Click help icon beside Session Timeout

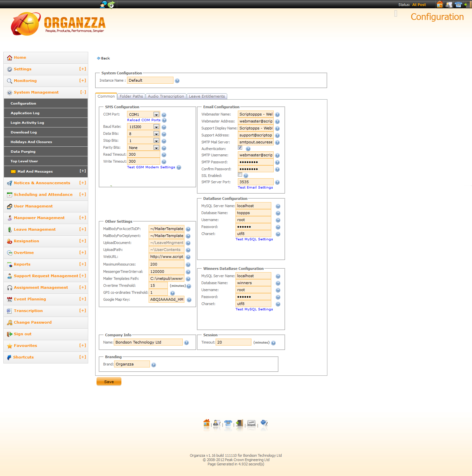[x=273, y=343]
